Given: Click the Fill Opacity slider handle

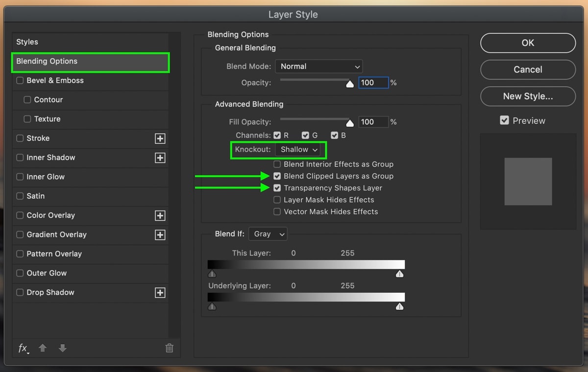Looking at the screenshot, I should [x=350, y=122].
